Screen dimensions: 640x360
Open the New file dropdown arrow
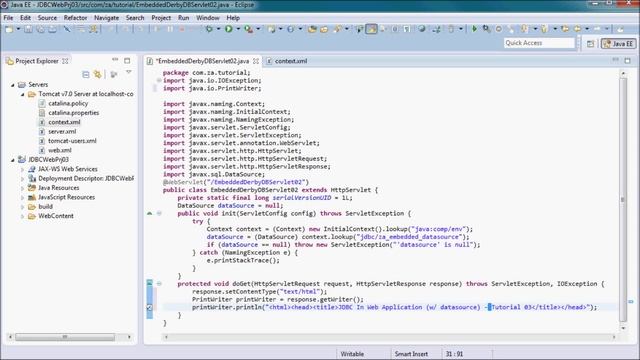(18, 29)
